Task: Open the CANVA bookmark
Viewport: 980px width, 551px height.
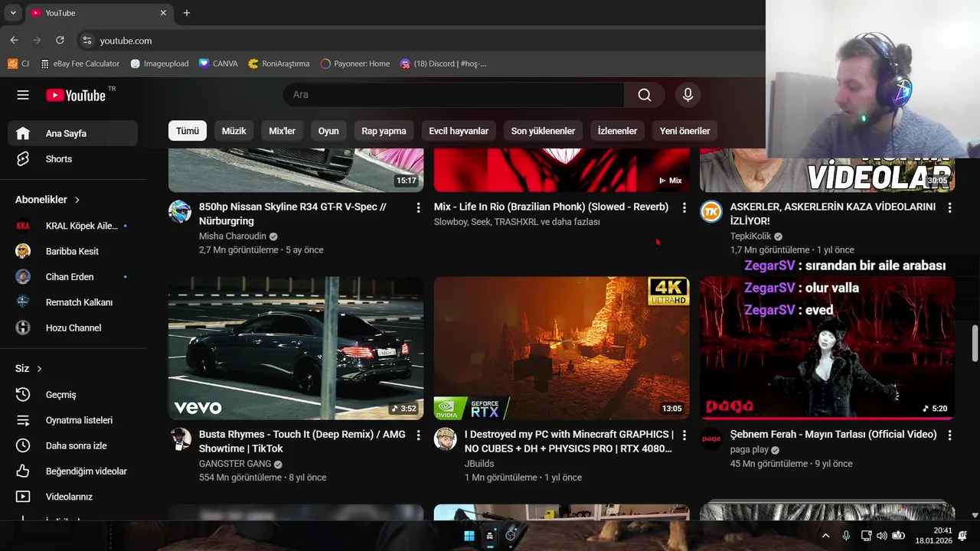Action: pyautogui.click(x=218, y=64)
